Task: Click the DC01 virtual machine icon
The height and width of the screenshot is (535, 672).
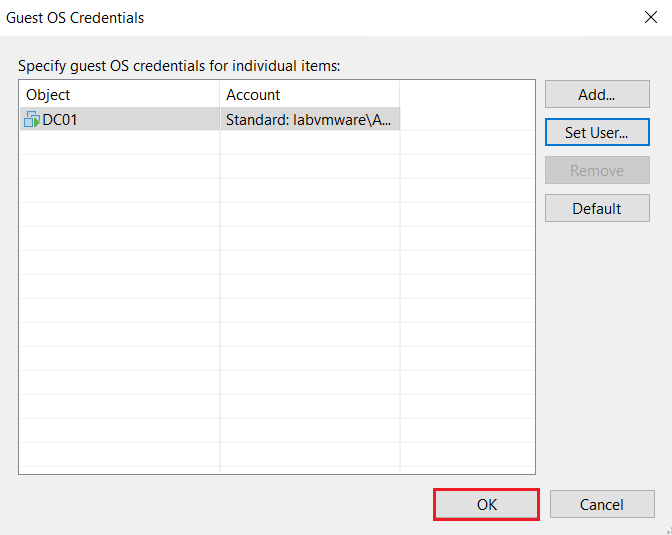Action: [31, 120]
